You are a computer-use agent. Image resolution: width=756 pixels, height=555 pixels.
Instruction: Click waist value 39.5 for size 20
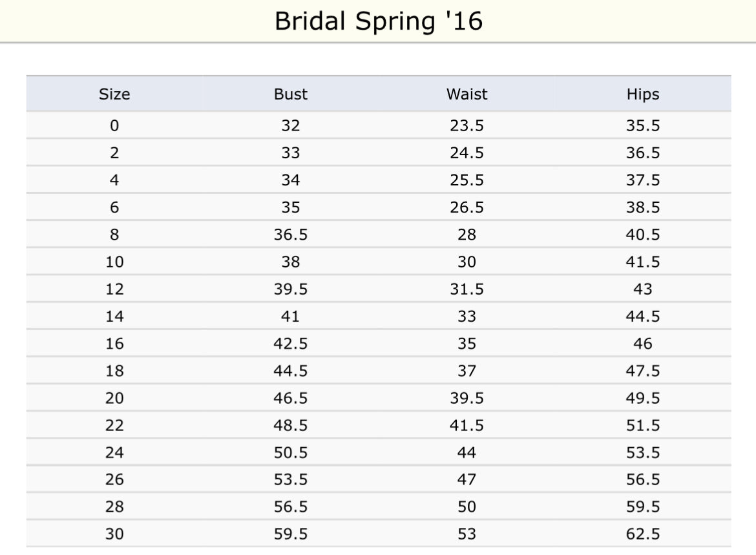point(467,398)
